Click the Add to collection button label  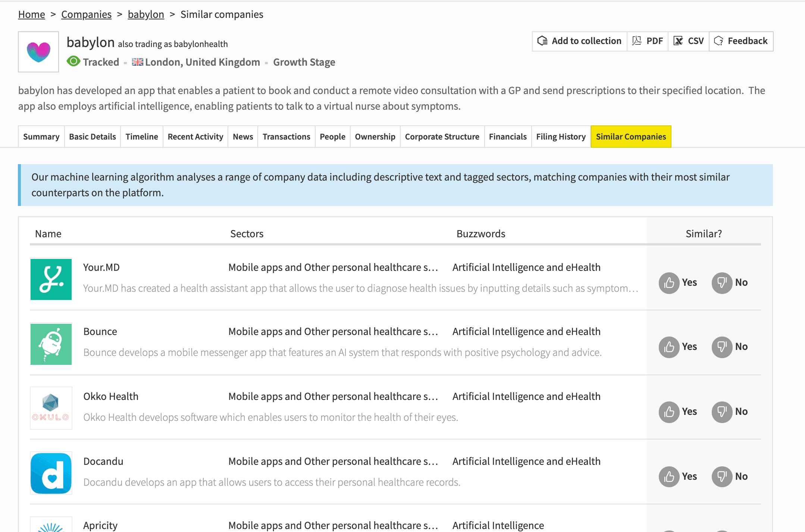pos(587,41)
